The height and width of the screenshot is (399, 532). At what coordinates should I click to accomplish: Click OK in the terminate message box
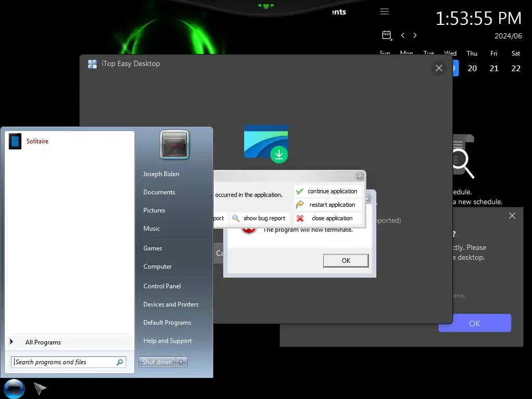pyautogui.click(x=345, y=261)
